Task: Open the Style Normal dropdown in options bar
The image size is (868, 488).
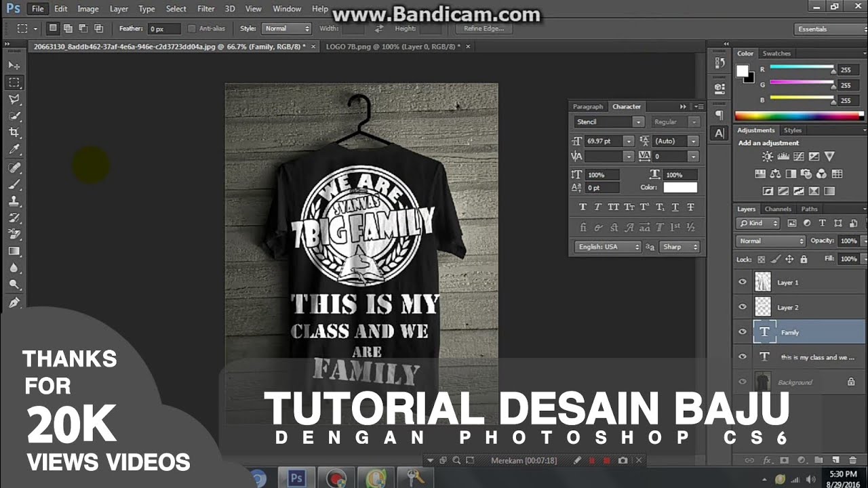Action: coord(285,28)
